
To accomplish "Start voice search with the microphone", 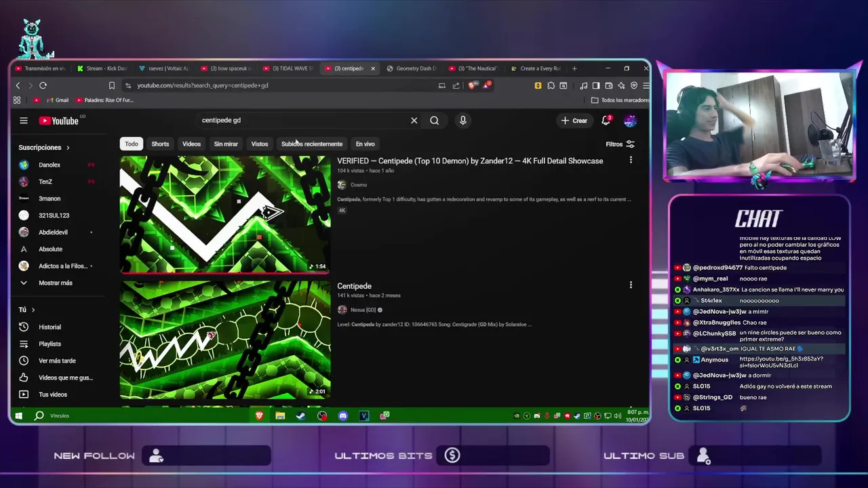I will (462, 121).
